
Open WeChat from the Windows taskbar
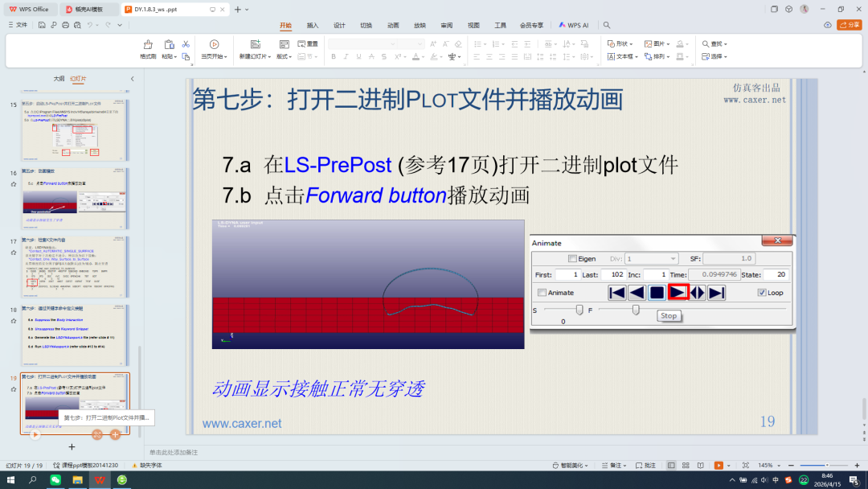pyautogui.click(x=55, y=480)
